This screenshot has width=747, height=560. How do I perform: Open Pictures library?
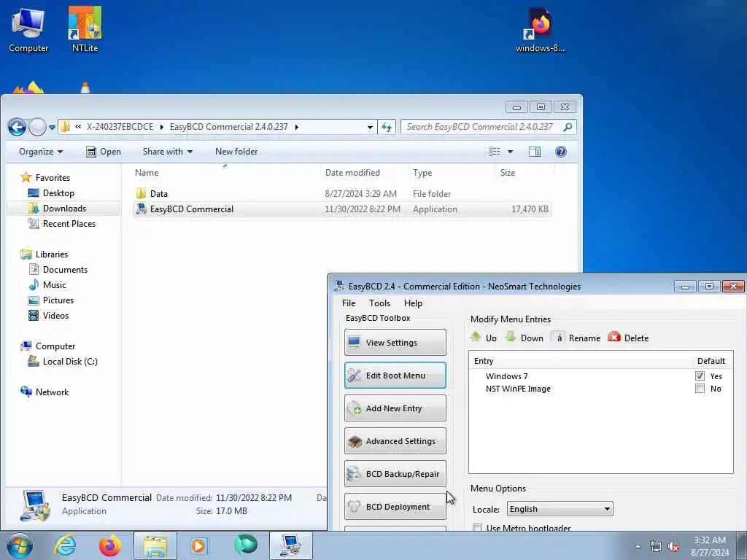[x=58, y=300]
